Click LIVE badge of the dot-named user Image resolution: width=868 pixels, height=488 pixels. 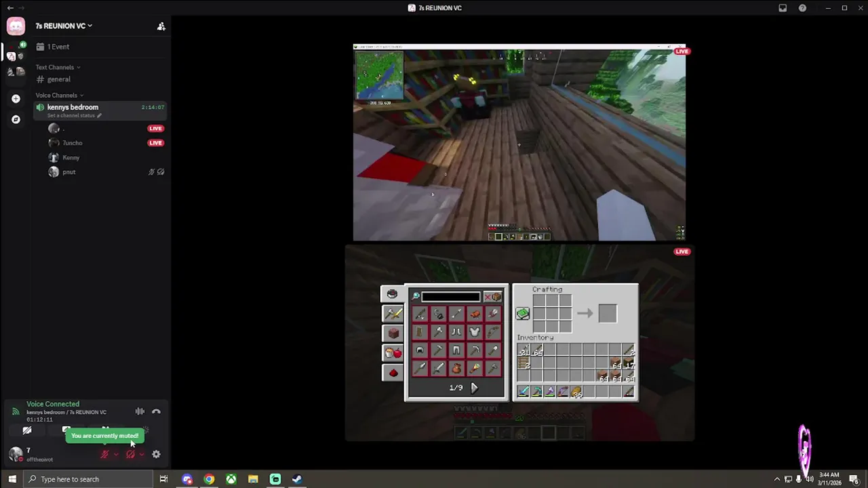click(155, 128)
